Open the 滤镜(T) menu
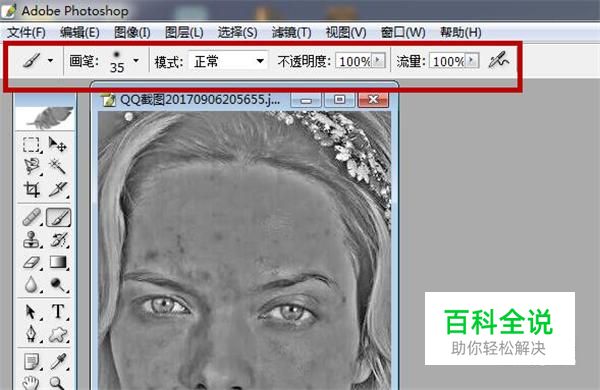The width and height of the screenshot is (600, 390). click(291, 33)
